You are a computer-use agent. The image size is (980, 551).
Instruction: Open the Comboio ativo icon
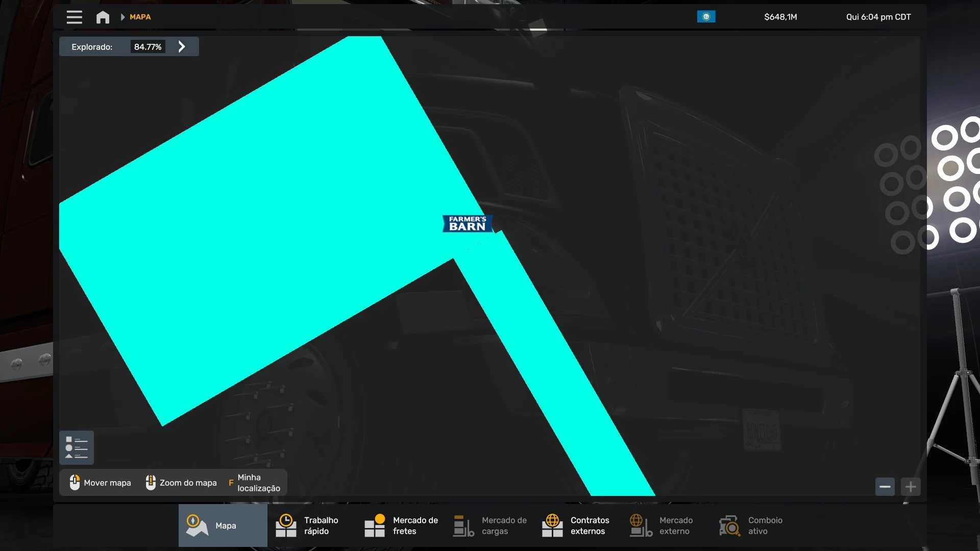coord(730,525)
